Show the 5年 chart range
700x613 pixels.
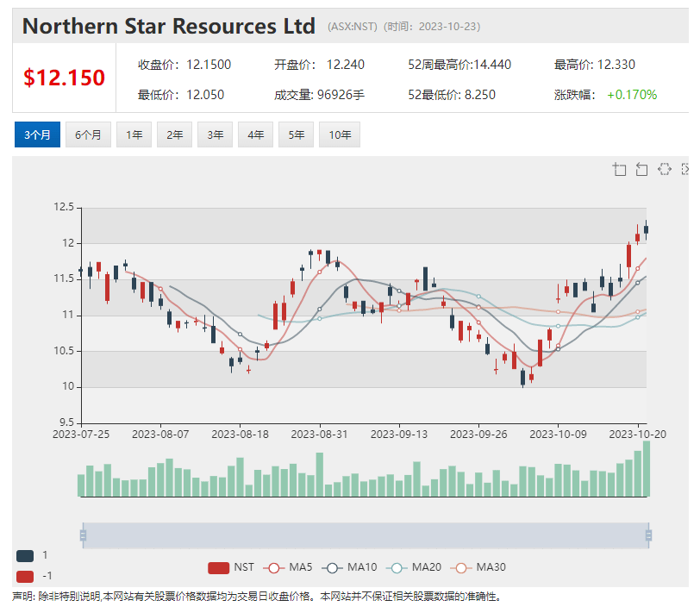(x=297, y=134)
